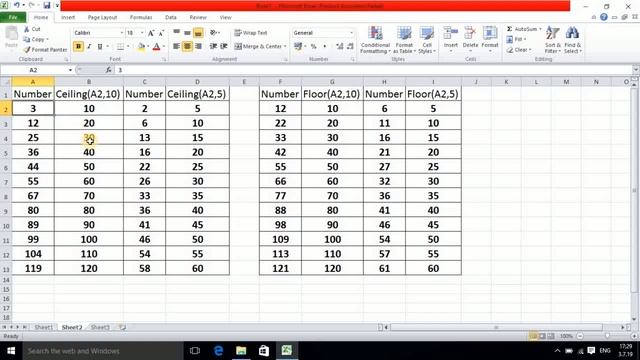Select the Sheet3 worksheet tab
Screen dimensions: 640x360
[x=100, y=327]
